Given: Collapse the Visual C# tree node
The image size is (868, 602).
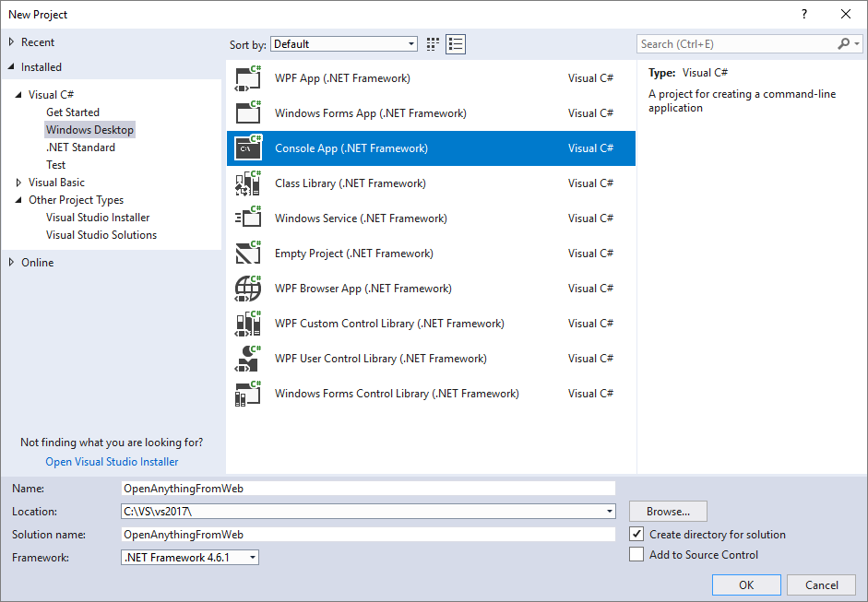Looking at the screenshot, I should point(18,95).
